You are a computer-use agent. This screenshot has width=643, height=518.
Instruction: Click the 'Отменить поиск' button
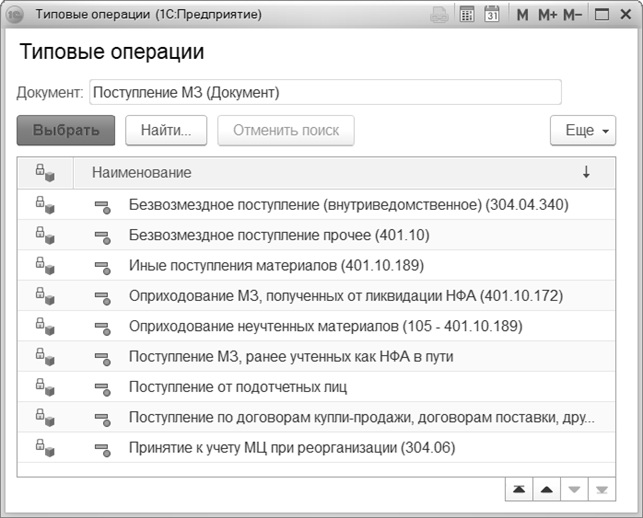click(286, 130)
